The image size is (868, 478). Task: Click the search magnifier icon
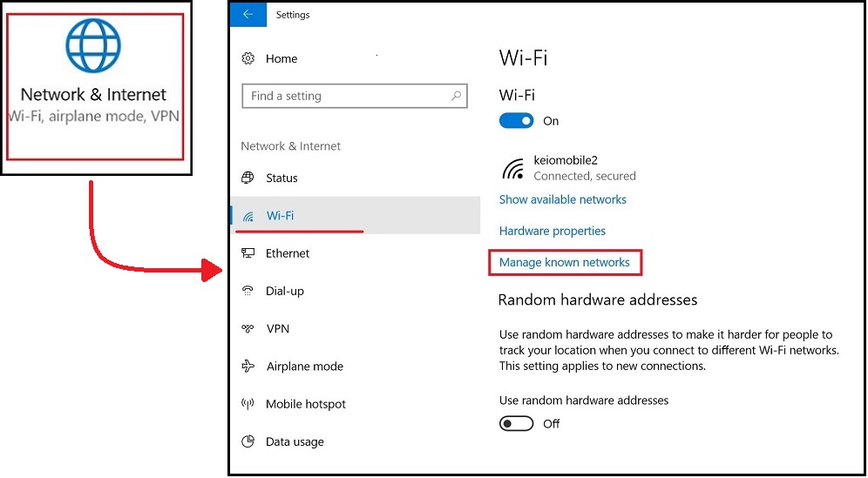(x=456, y=96)
